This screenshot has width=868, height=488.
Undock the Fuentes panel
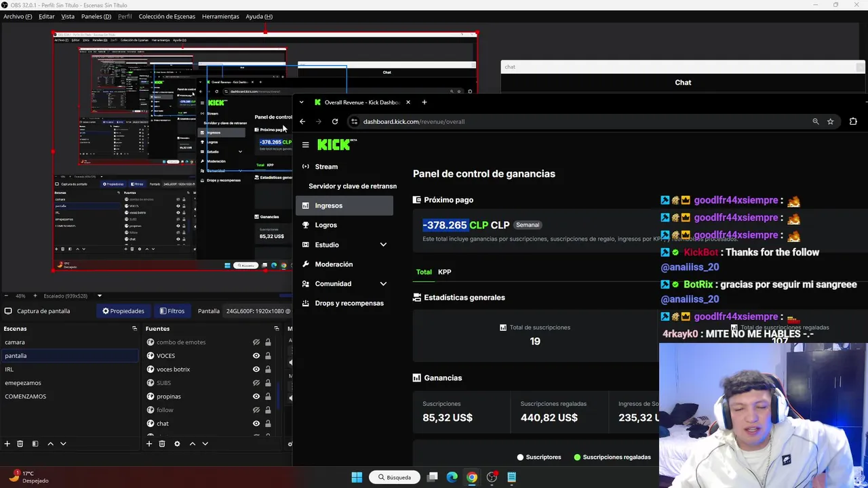(x=276, y=329)
